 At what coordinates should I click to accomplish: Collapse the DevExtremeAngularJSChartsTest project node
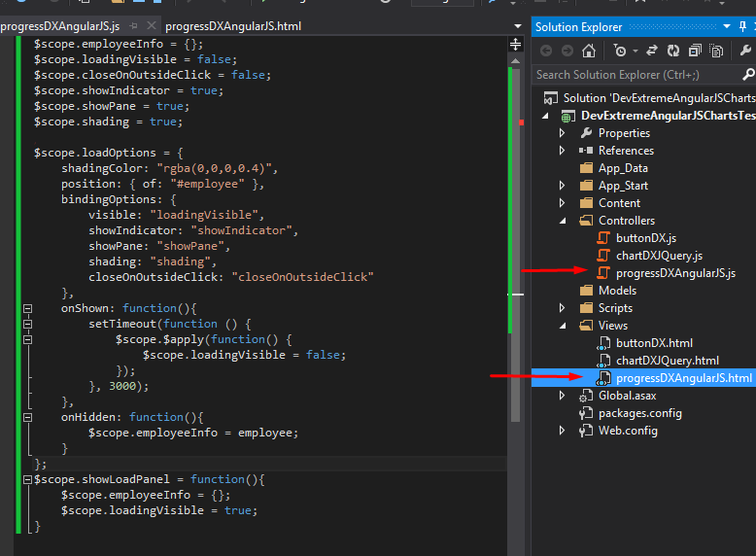coord(545,116)
